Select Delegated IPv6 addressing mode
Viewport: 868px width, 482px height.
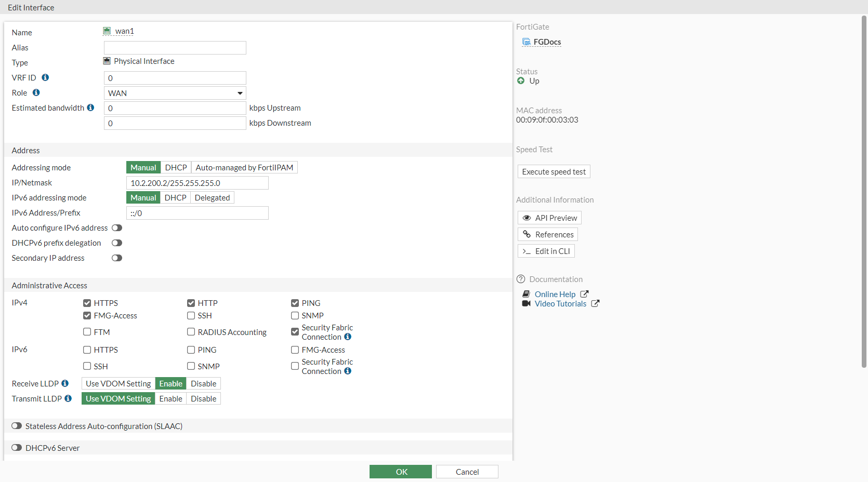tap(212, 197)
